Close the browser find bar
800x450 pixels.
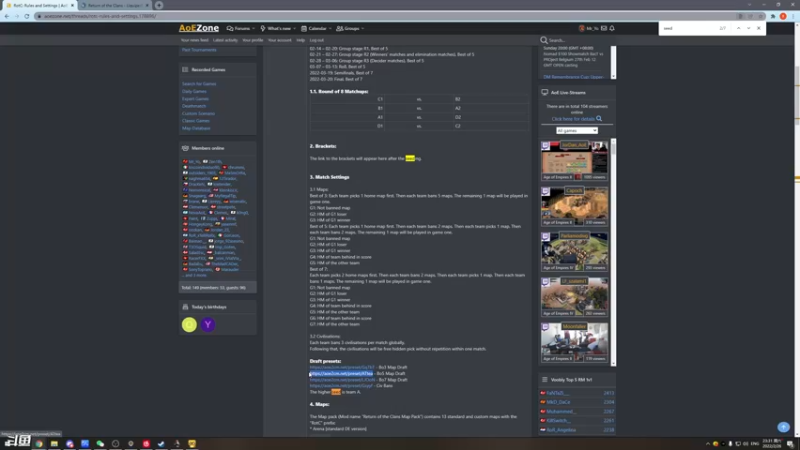[x=759, y=28]
